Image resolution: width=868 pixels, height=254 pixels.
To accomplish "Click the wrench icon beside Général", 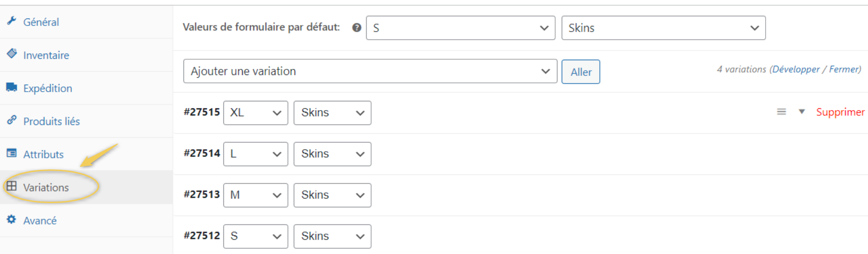I will [12, 20].
